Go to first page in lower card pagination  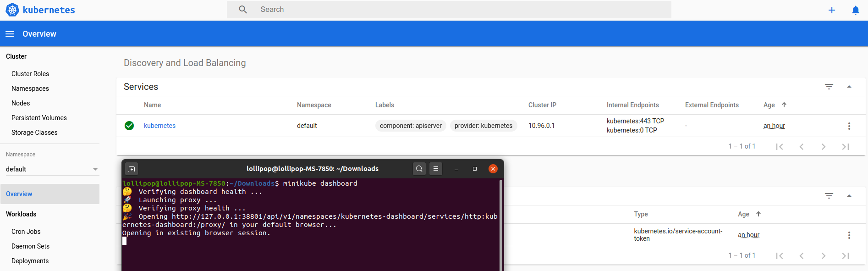(x=780, y=255)
